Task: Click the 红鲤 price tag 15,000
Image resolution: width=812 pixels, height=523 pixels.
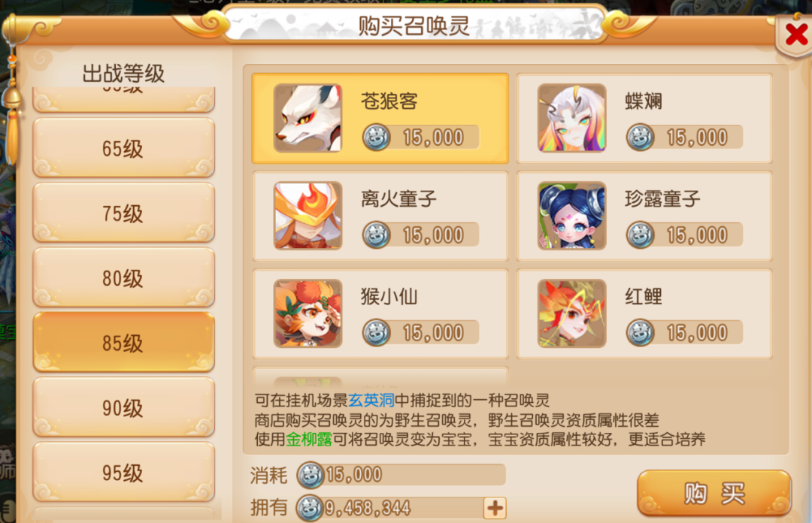Action: [685, 332]
